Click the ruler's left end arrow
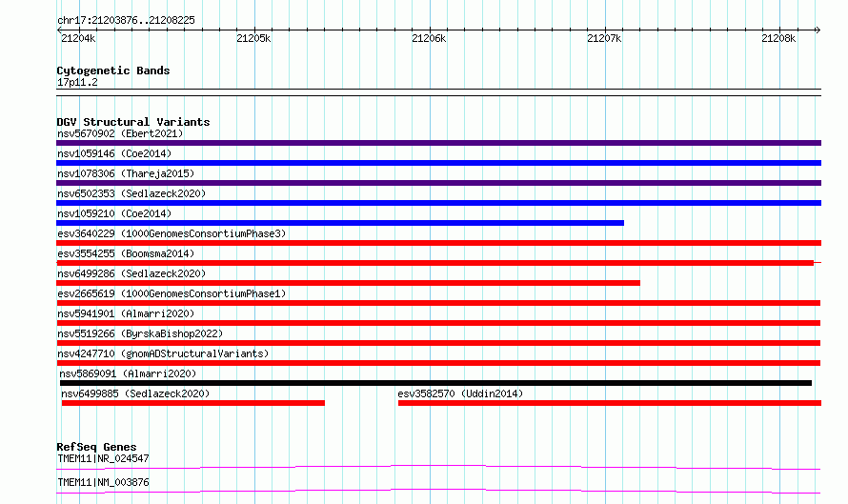 pyautogui.click(x=59, y=30)
